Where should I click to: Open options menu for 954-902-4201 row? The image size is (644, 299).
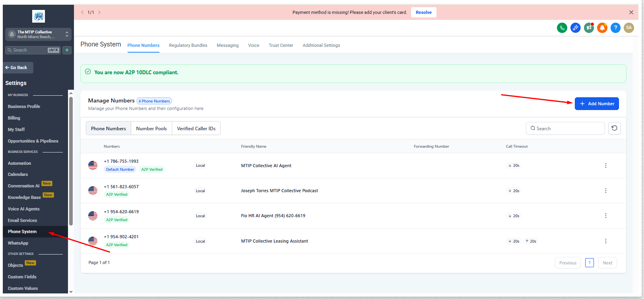[x=606, y=241]
